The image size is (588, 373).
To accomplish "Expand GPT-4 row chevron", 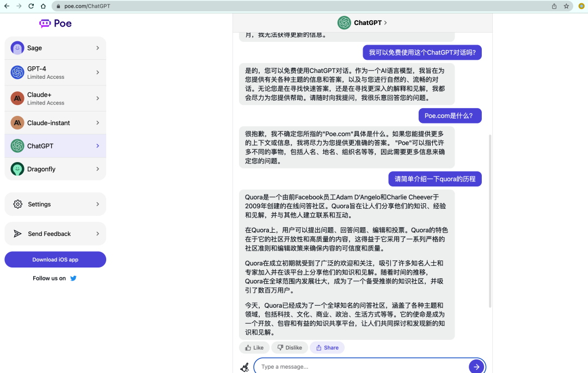I will 97,72.
